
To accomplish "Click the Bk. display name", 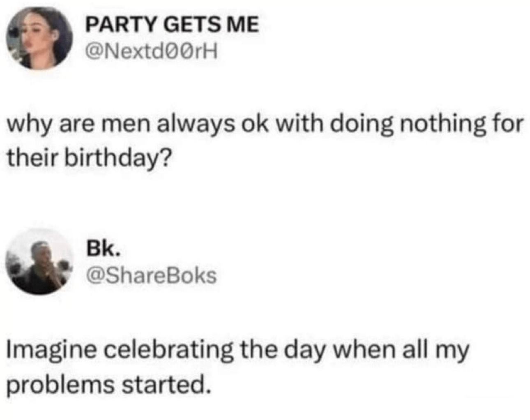I will point(103,249).
